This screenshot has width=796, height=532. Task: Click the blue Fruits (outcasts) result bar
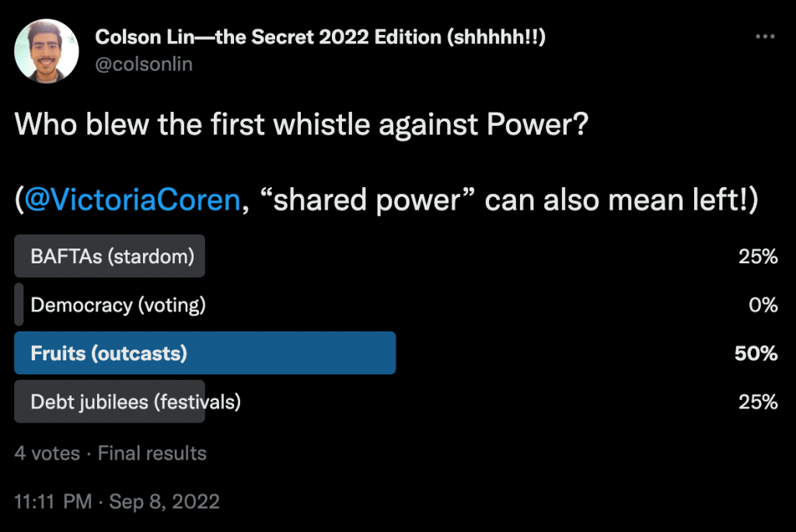tap(205, 353)
